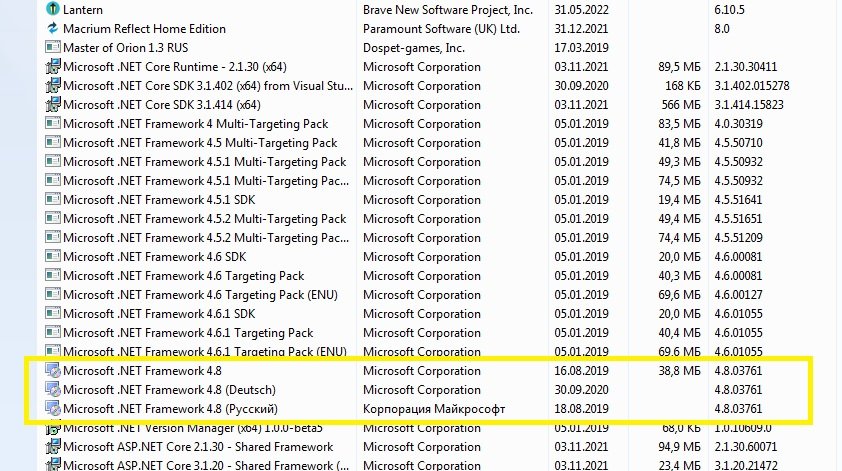Image resolution: width=842 pixels, height=471 pixels.
Task: Click the icon of Microsoft .NET Framework 4.8 (38,8 МБ)
Action: pyautogui.click(x=53, y=371)
